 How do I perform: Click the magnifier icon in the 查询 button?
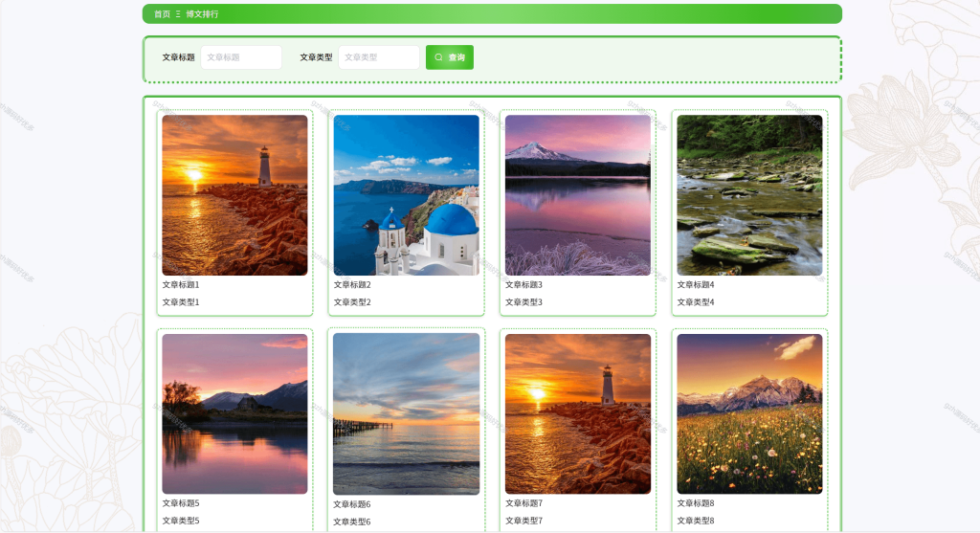438,57
